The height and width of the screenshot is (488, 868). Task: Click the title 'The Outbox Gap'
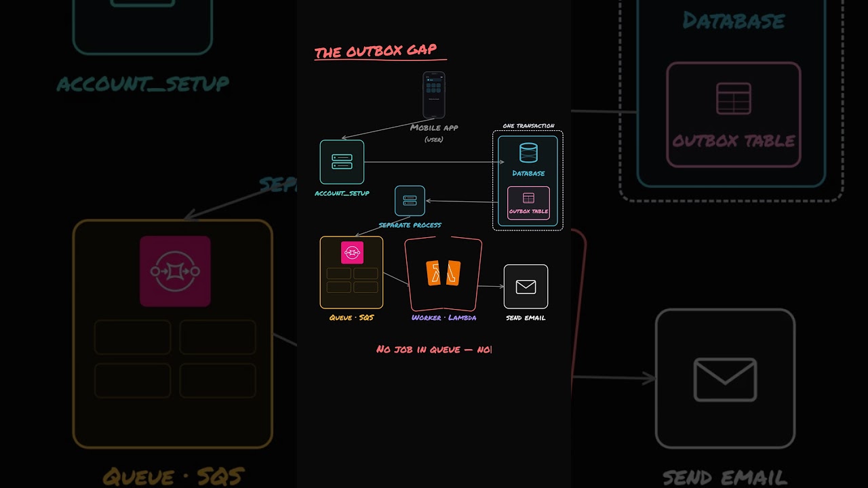(376, 52)
